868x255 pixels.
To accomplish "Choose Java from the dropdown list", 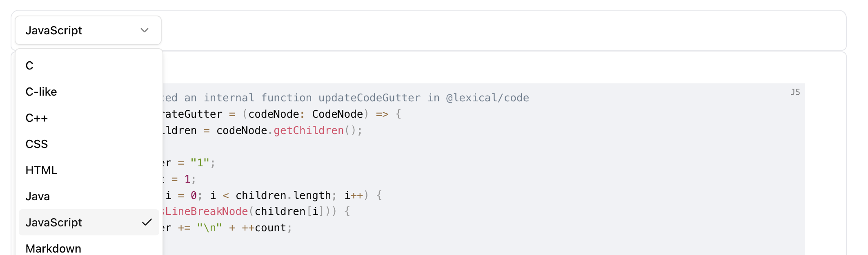I will pos(38,196).
